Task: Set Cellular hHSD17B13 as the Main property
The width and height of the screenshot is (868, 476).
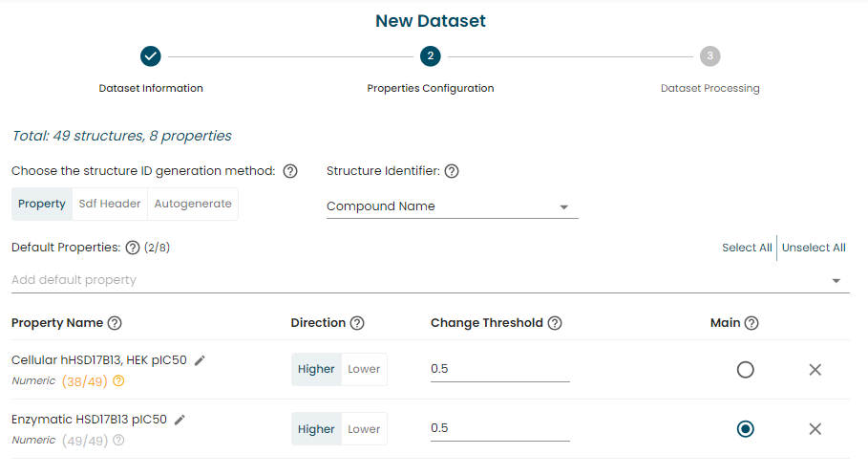Action: 745,370
